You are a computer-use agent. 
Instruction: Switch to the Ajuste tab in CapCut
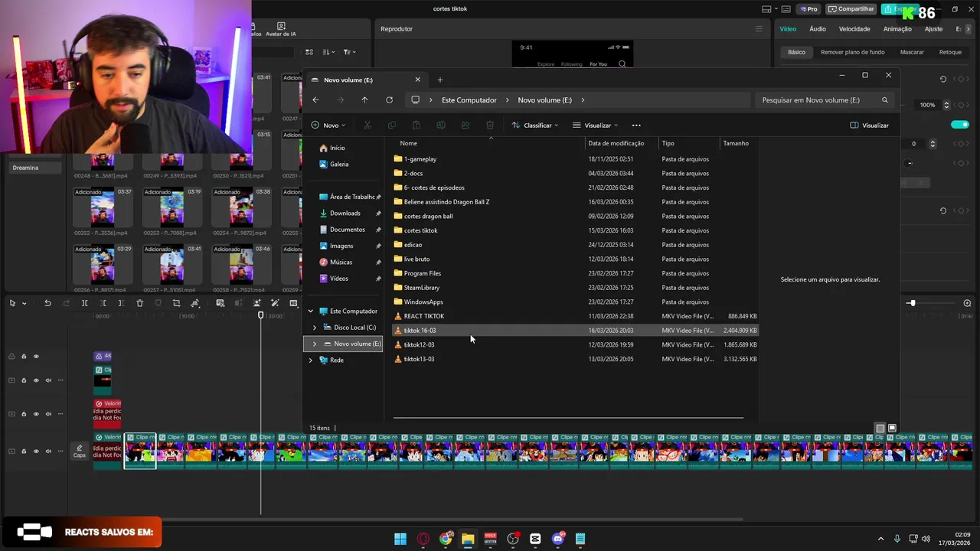click(x=933, y=29)
